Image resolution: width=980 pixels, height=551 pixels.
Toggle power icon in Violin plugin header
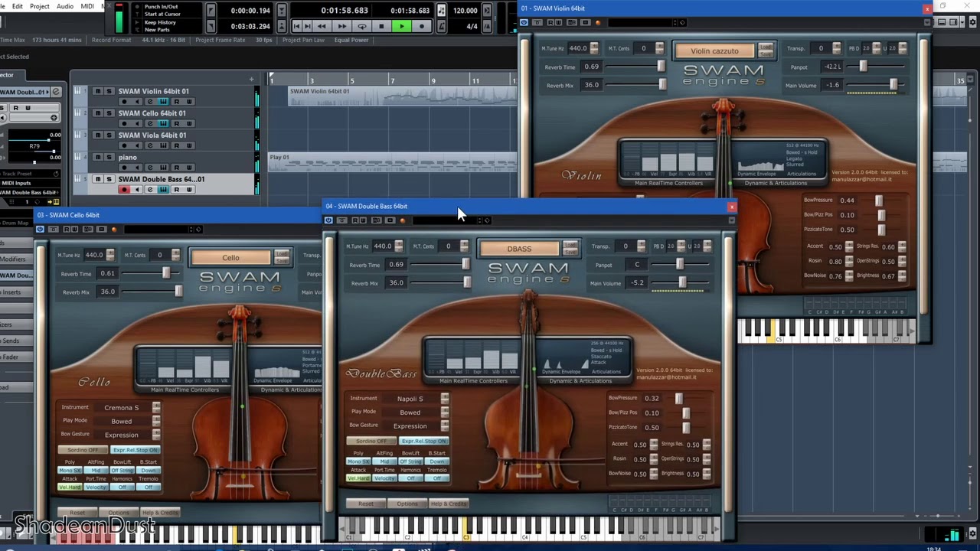point(524,22)
